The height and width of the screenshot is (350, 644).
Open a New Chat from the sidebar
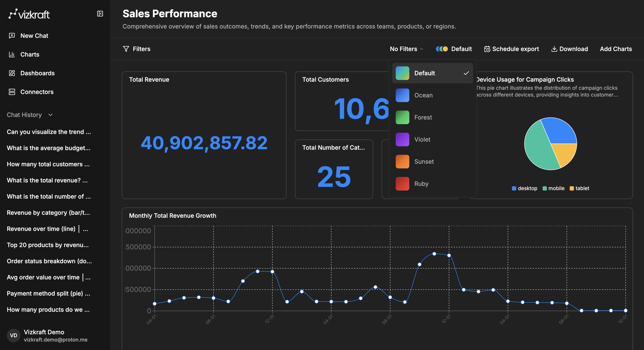tap(34, 36)
